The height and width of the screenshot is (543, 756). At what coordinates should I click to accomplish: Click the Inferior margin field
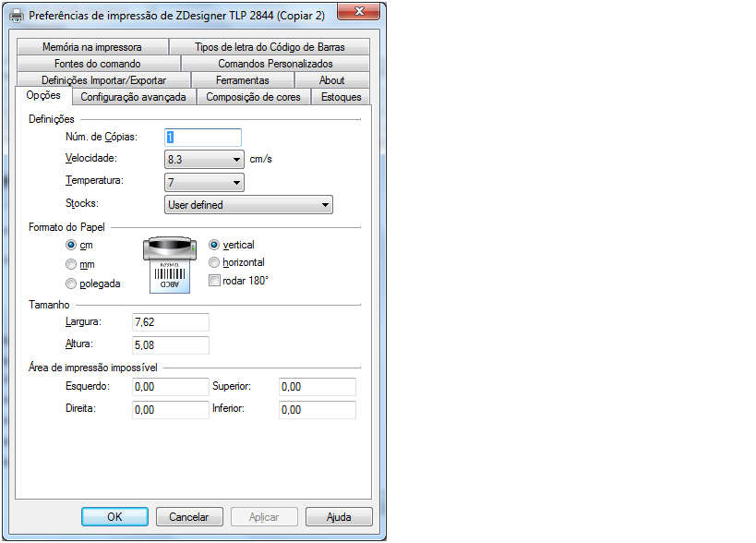318,410
